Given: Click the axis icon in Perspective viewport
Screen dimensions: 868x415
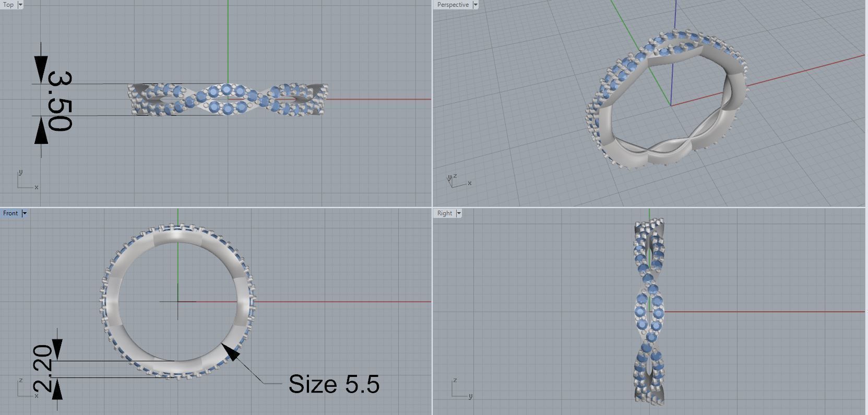Looking at the screenshot, I should 459,180.
